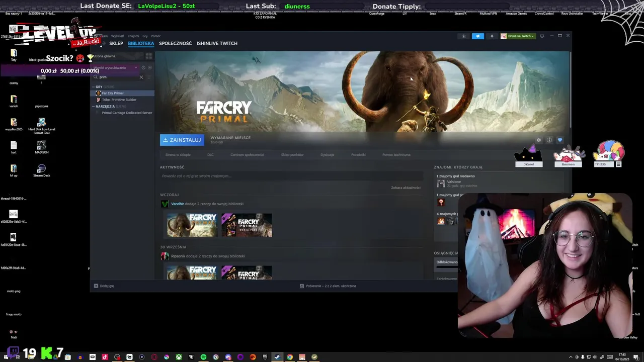Collapse the GRY category in sidebar

click(x=93, y=86)
